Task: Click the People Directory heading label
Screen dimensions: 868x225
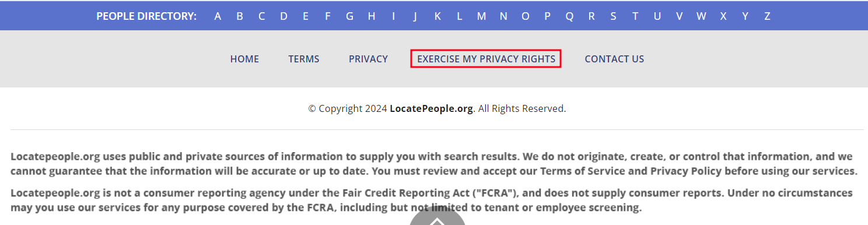Action: [146, 16]
